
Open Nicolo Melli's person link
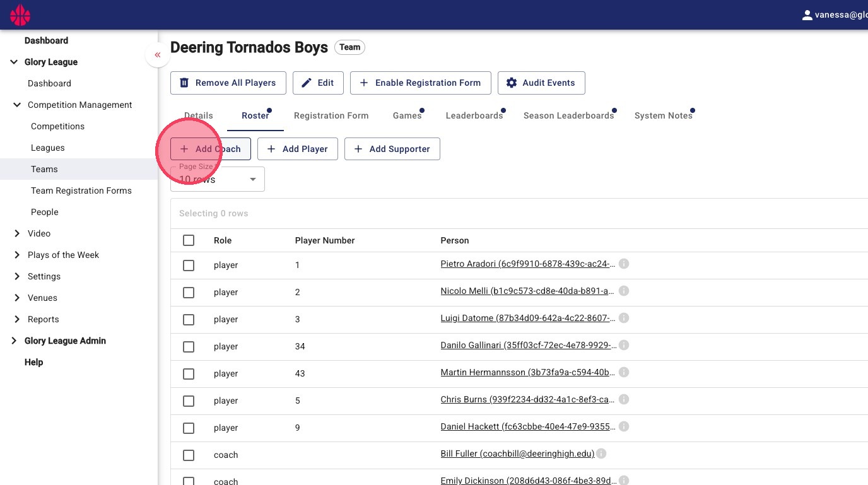[x=527, y=291]
